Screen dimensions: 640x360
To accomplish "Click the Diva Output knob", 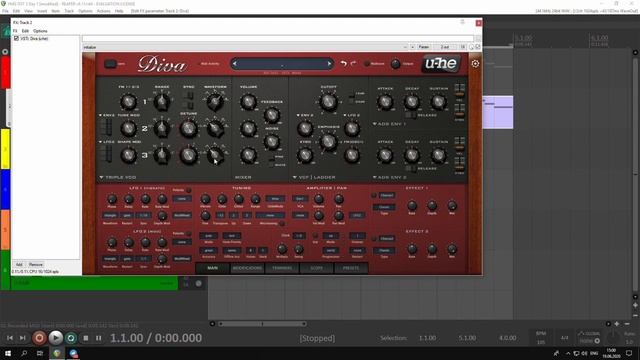I will [x=395, y=64].
